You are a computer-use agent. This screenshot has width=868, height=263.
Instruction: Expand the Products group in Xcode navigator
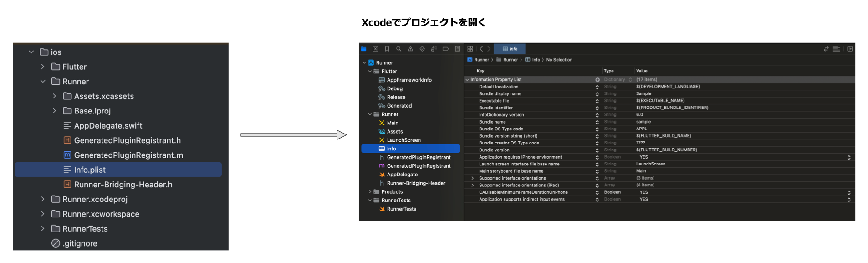370,192
